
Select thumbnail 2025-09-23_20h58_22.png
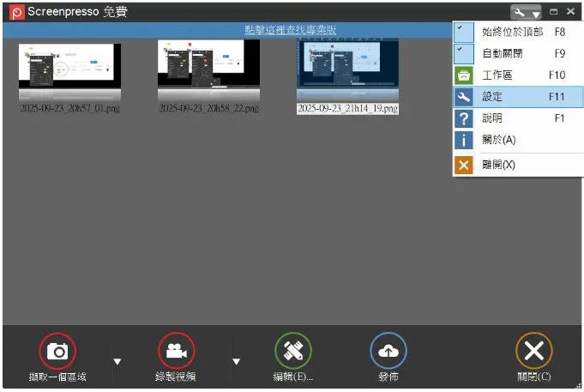[x=208, y=70]
